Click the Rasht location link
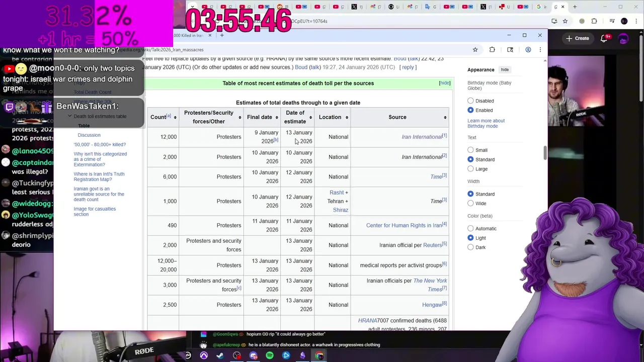Image resolution: width=644 pixels, height=362 pixels. pos(337,193)
